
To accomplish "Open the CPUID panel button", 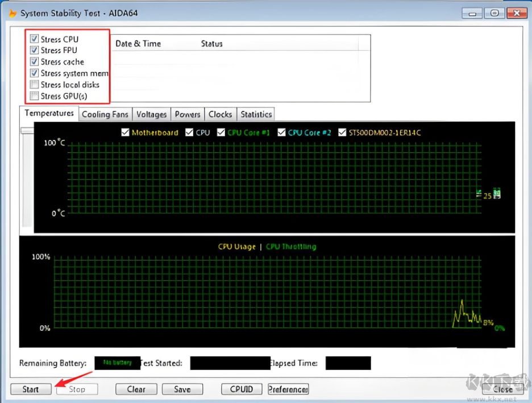I will click(x=242, y=389).
